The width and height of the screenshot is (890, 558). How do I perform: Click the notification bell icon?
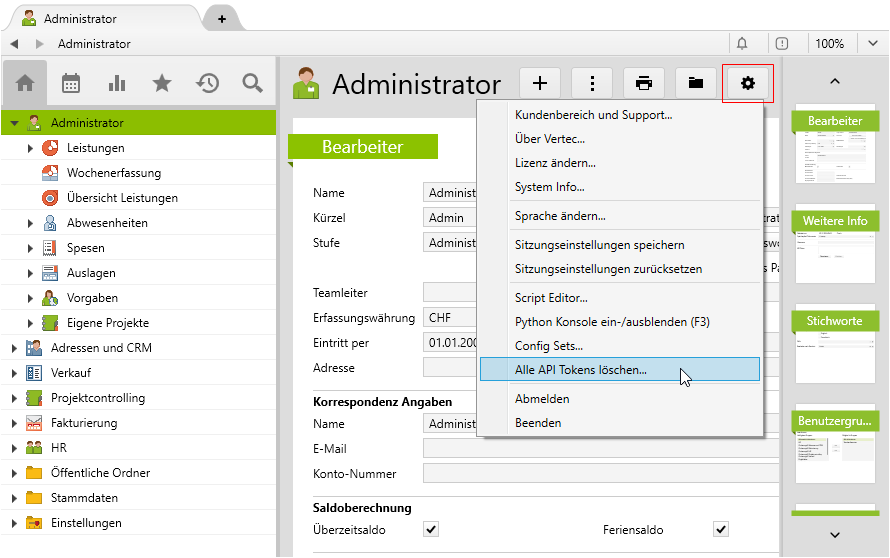tap(742, 44)
